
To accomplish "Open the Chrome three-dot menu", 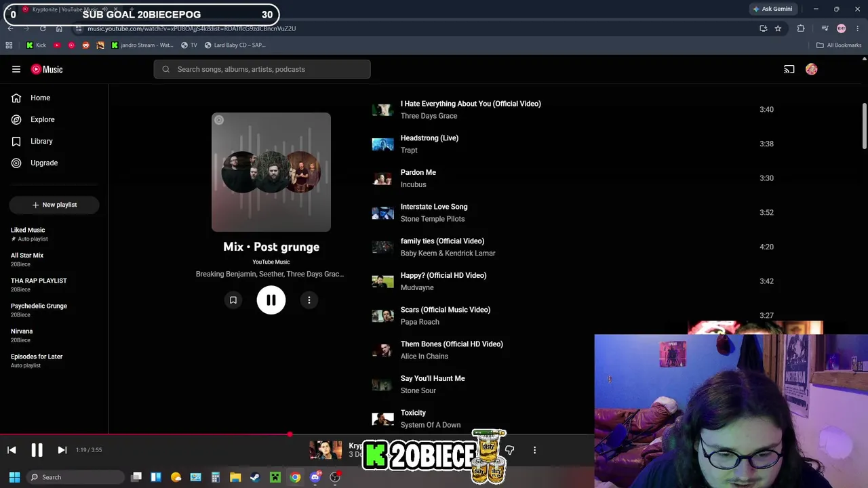I will (x=858, y=28).
